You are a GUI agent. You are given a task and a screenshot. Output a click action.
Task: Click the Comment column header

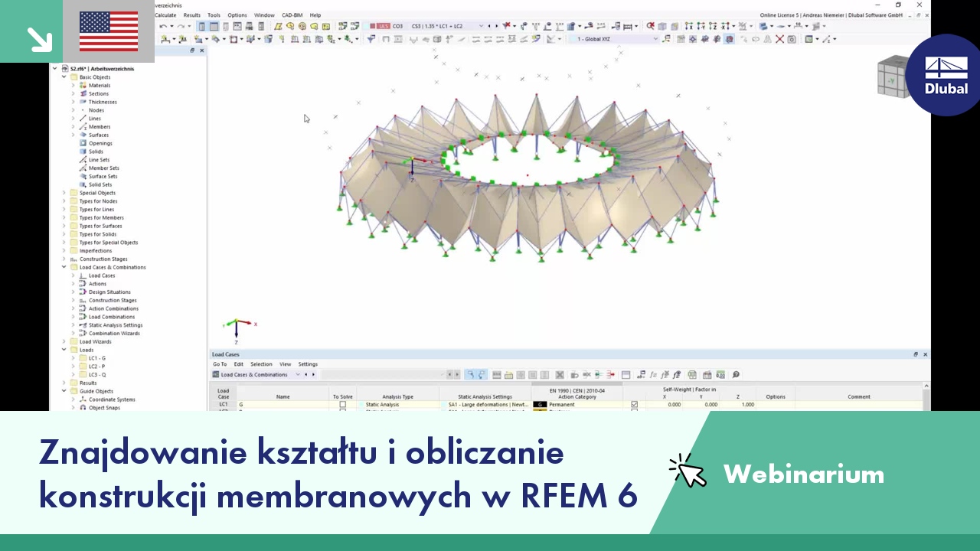tap(859, 396)
